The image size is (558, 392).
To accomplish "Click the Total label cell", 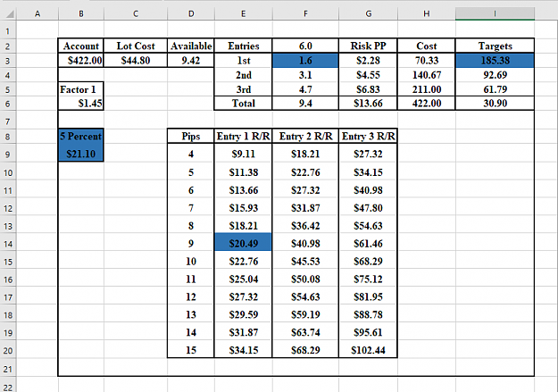I will (x=244, y=104).
